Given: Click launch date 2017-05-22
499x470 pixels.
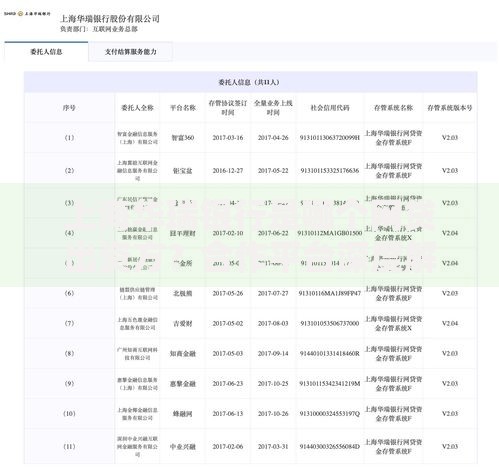Looking at the screenshot, I should 273,171.
